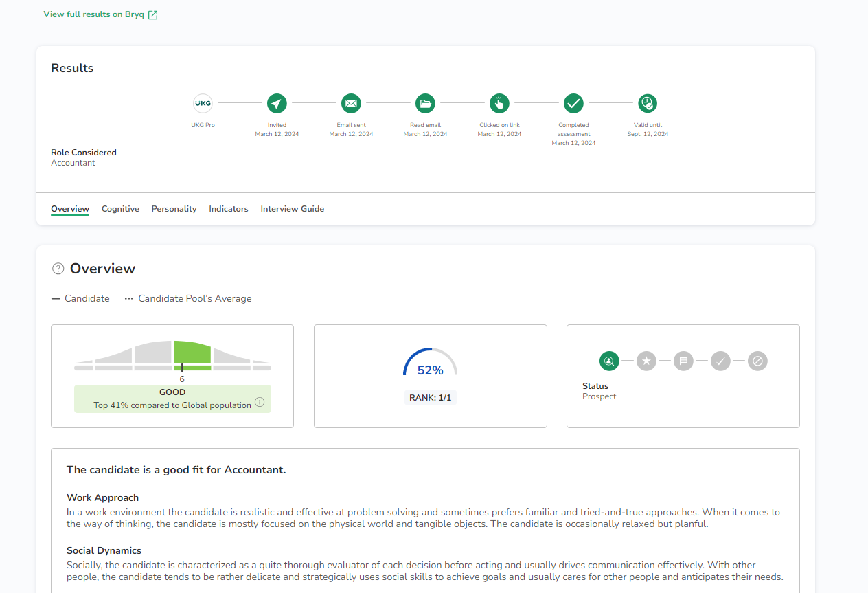Set status to the rejected slash step

(x=757, y=361)
